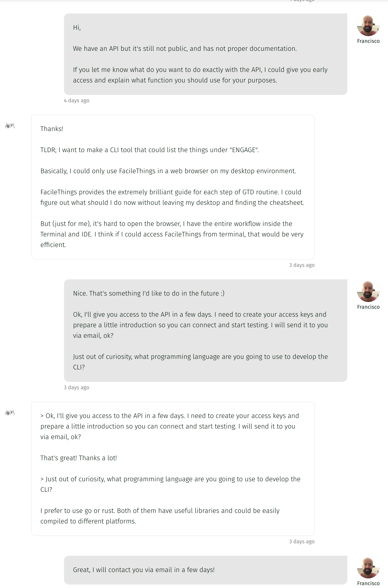Click the "Nice. That's something I'd like" line

(x=148, y=293)
